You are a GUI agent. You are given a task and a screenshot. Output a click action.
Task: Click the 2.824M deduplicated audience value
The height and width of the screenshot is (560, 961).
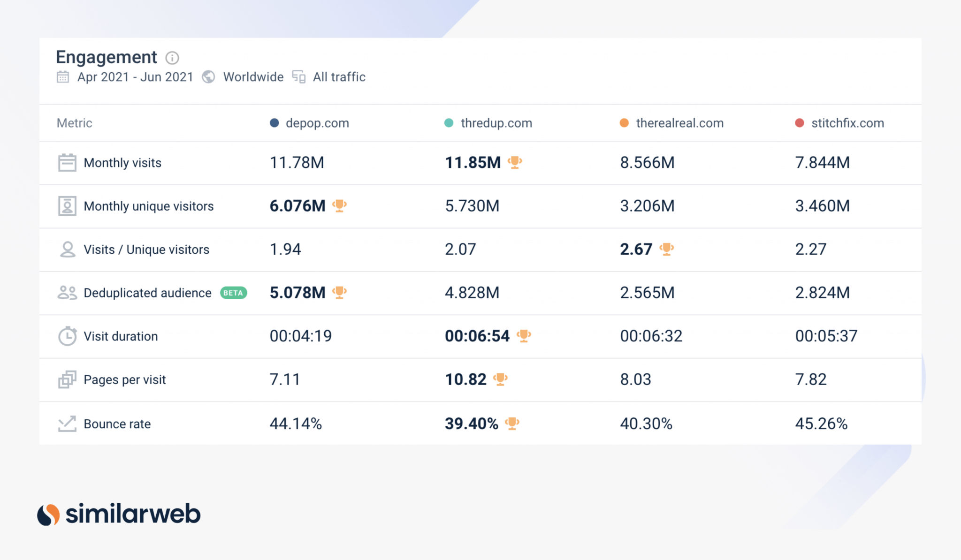point(823,292)
